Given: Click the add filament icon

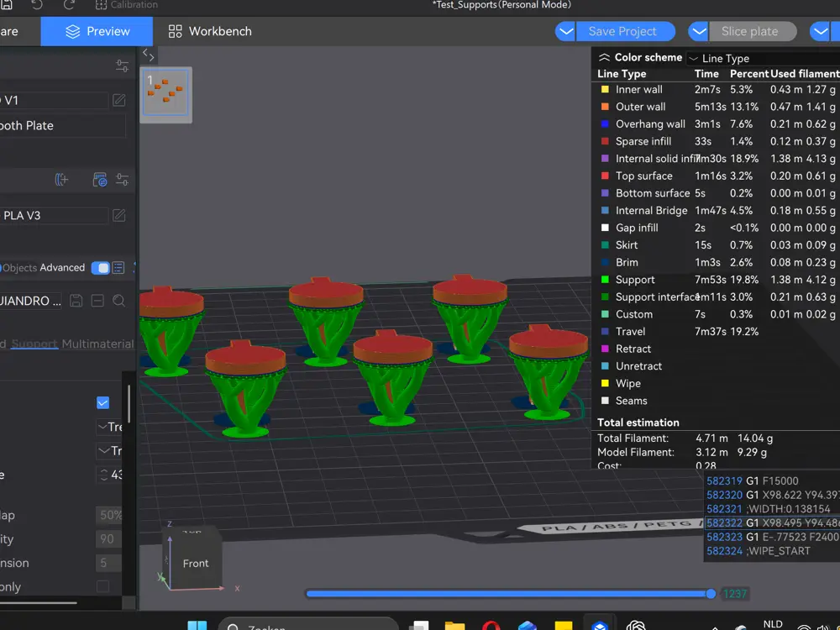Looking at the screenshot, I should (x=61, y=180).
